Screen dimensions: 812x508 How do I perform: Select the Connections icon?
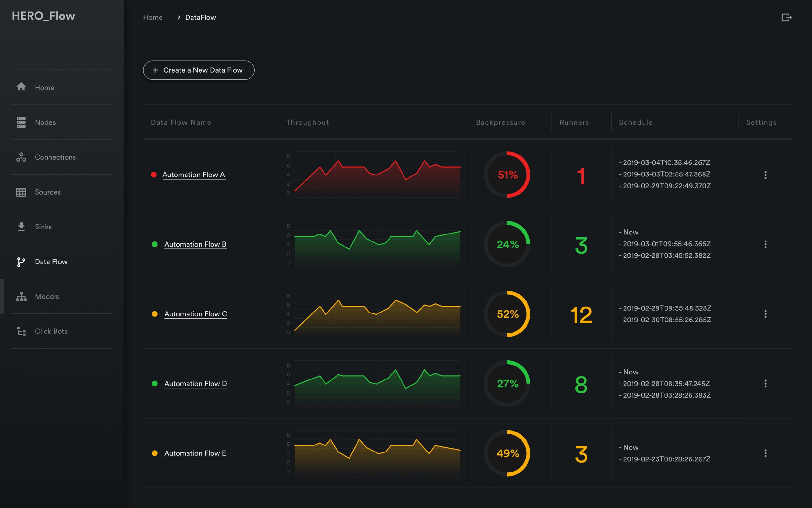point(21,157)
